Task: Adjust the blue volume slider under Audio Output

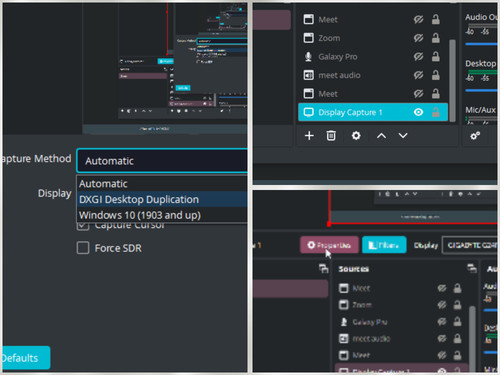Action: 481,44
